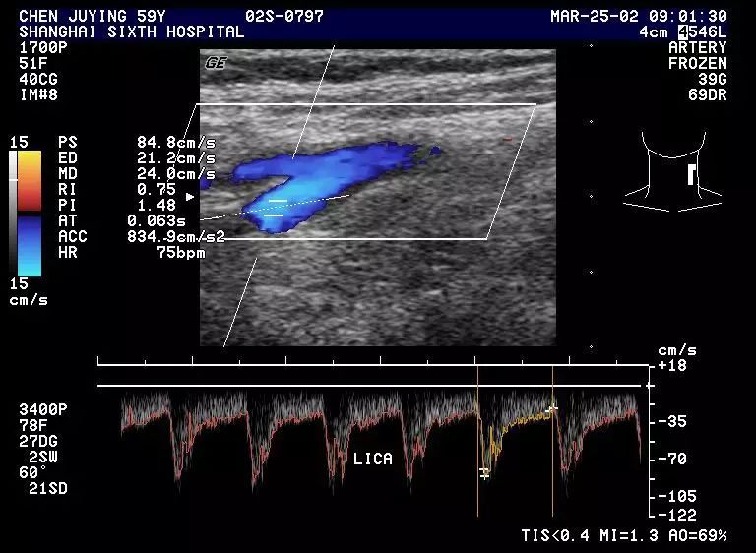Click the MI=1.3 mechanical index readout
Viewport: 756px width, 553px height.
[629, 535]
